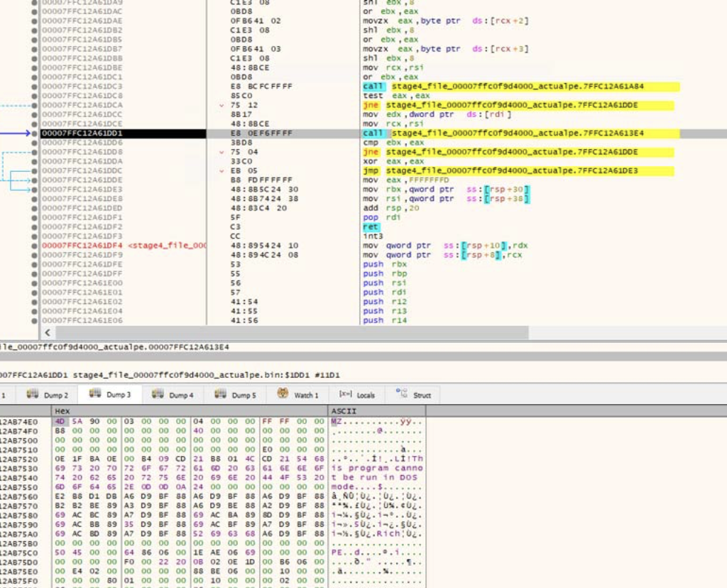Click the 'add rsp,20' instruction
Image resolution: width=727 pixels, height=588 pixels.
(x=391, y=208)
